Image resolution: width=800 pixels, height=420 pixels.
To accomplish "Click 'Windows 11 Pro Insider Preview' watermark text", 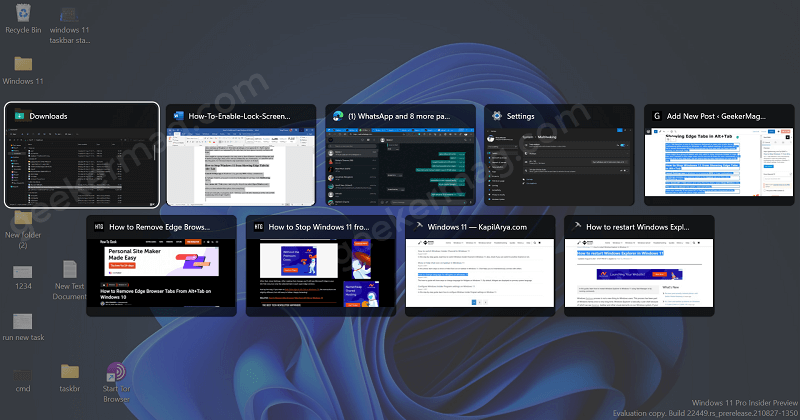I will pyautogui.click(x=745, y=403).
